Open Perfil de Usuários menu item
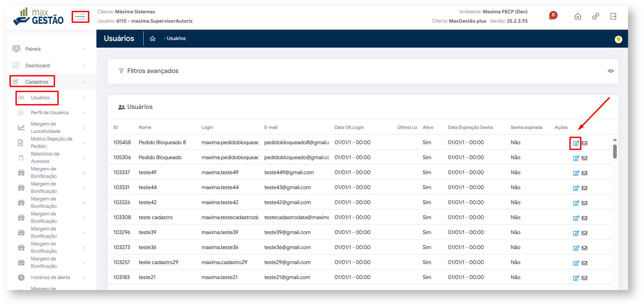This screenshot has width=644, height=306. click(x=50, y=113)
